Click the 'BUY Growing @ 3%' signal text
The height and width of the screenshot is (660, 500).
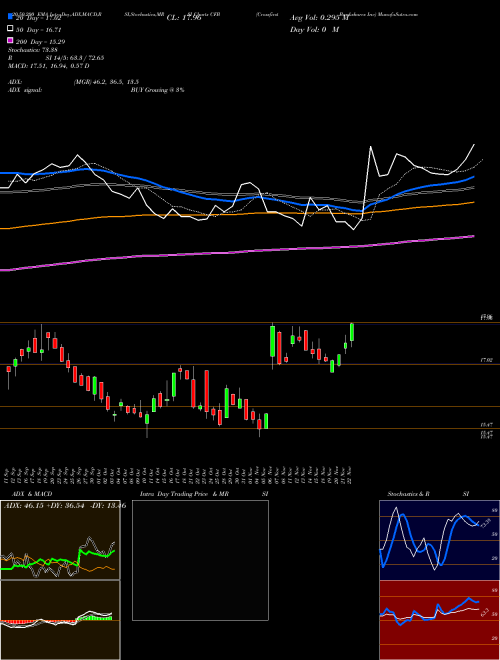click(157, 90)
